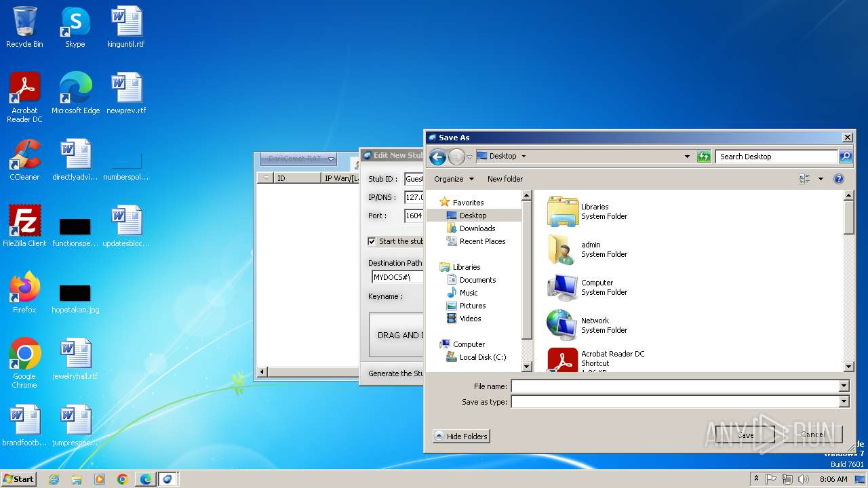Click the Back arrow in Save As
The height and width of the screenshot is (488, 868).
pos(437,157)
